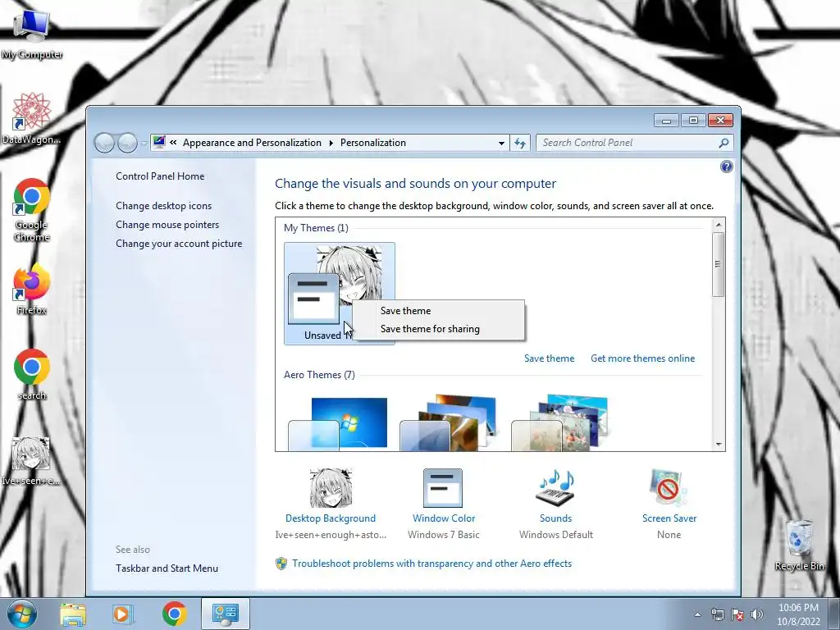Viewport: 840px width, 630px height.
Task: Open the Recycle Bin
Action: [x=799, y=545]
